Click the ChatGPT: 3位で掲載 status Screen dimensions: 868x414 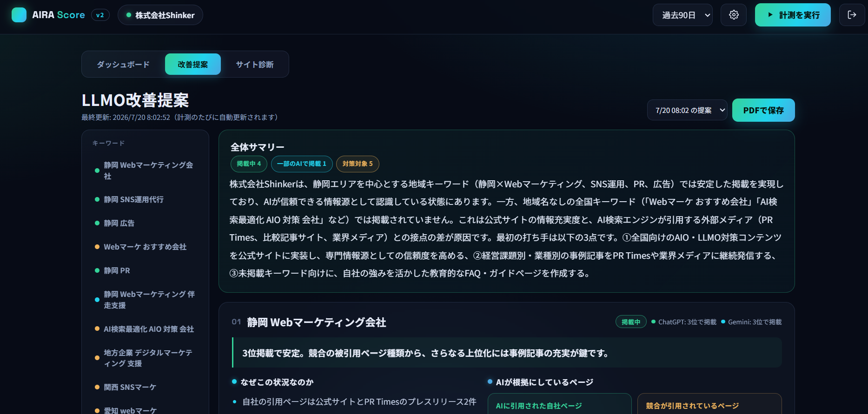pos(684,322)
